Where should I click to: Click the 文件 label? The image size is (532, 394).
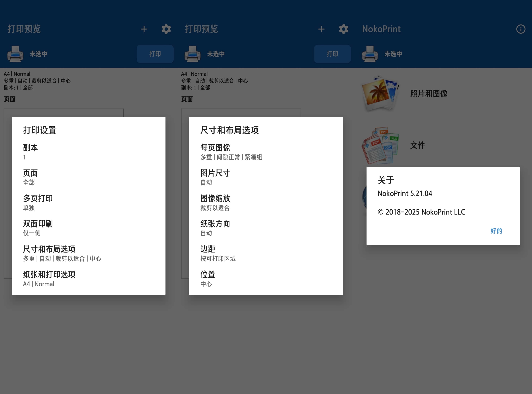coord(417,145)
